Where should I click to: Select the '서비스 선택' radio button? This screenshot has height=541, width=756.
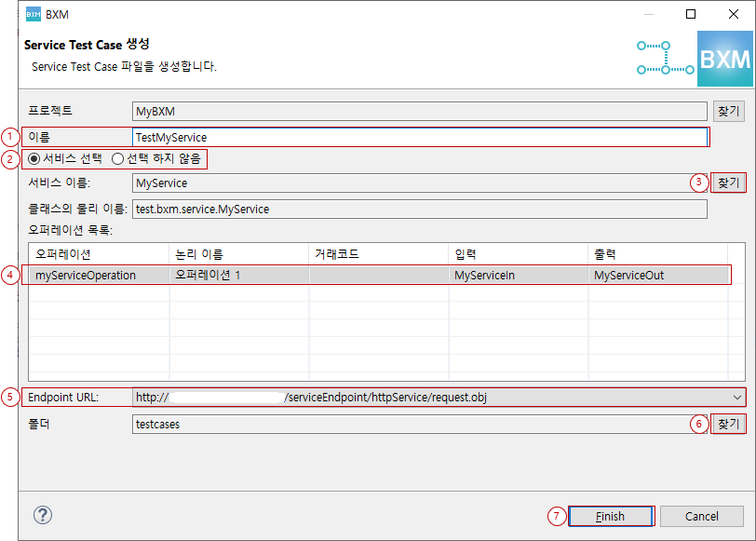pos(34,158)
